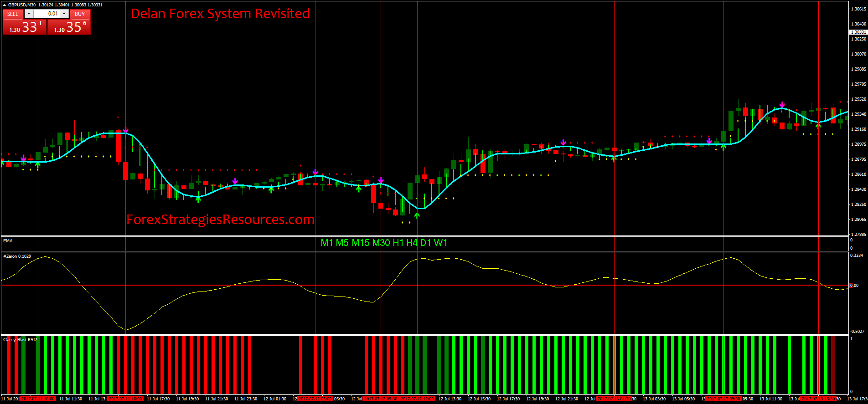Image resolution: width=868 pixels, height=404 pixels.
Task: Click the Delan Forex System Revisited title
Action: (x=220, y=14)
